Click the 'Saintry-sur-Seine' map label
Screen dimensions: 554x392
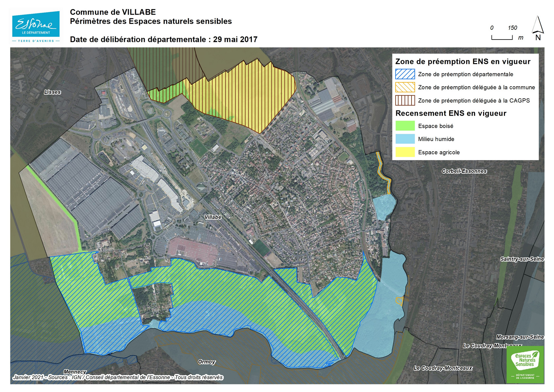(x=522, y=259)
